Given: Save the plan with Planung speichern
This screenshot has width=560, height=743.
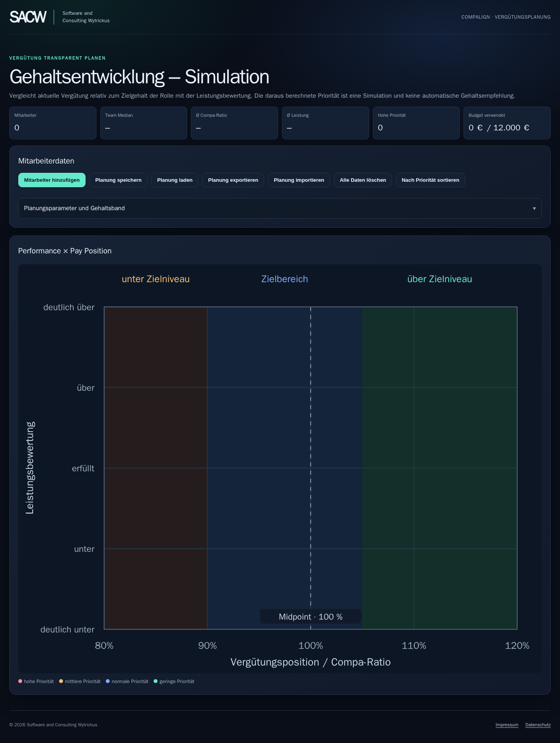Looking at the screenshot, I should point(118,180).
